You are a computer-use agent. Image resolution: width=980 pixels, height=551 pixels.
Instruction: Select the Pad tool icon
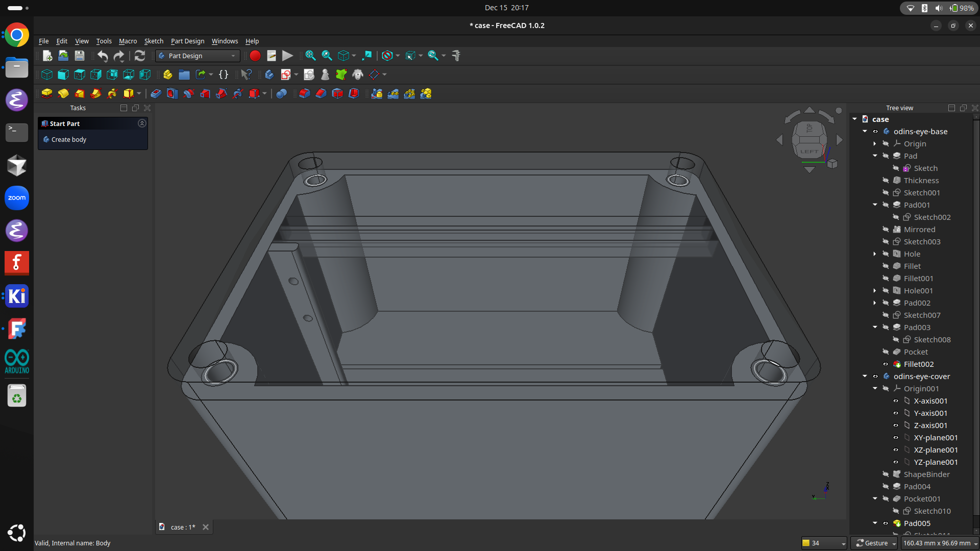pos(47,93)
